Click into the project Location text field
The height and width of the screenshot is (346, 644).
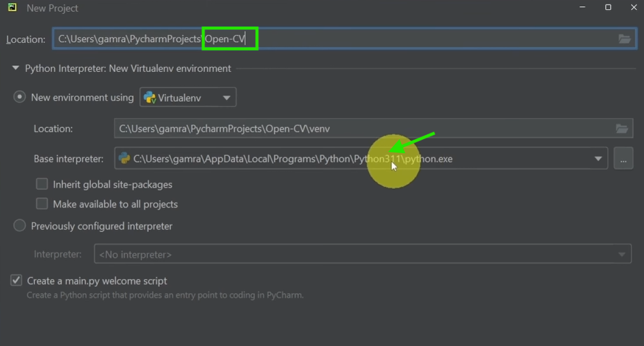click(x=345, y=38)
